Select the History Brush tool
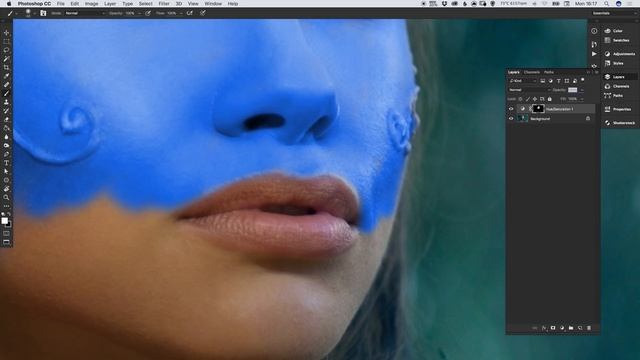 click(6, 111)
